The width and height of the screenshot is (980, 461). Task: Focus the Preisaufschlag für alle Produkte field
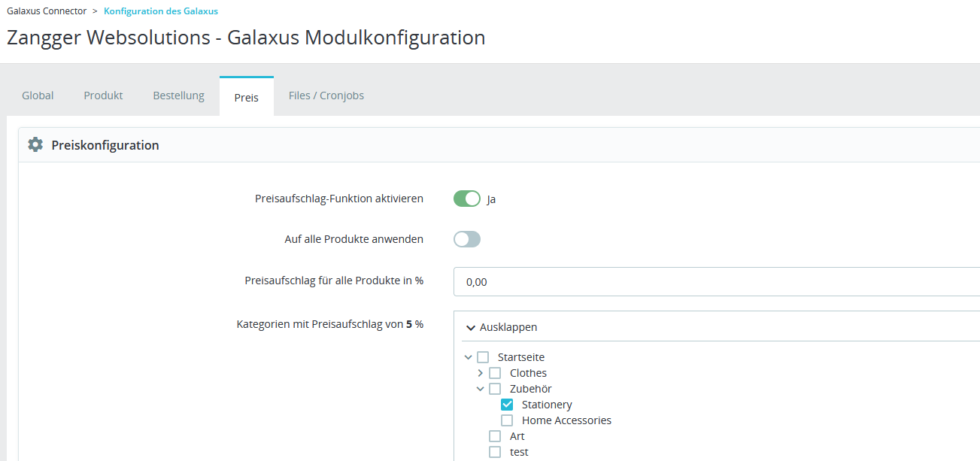point(717,282)
